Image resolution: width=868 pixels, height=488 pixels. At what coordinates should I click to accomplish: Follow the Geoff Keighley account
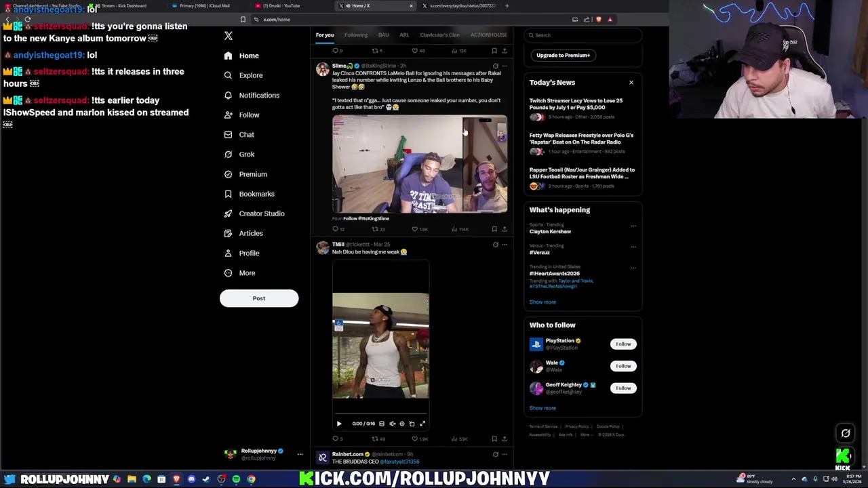click(623, 388)
